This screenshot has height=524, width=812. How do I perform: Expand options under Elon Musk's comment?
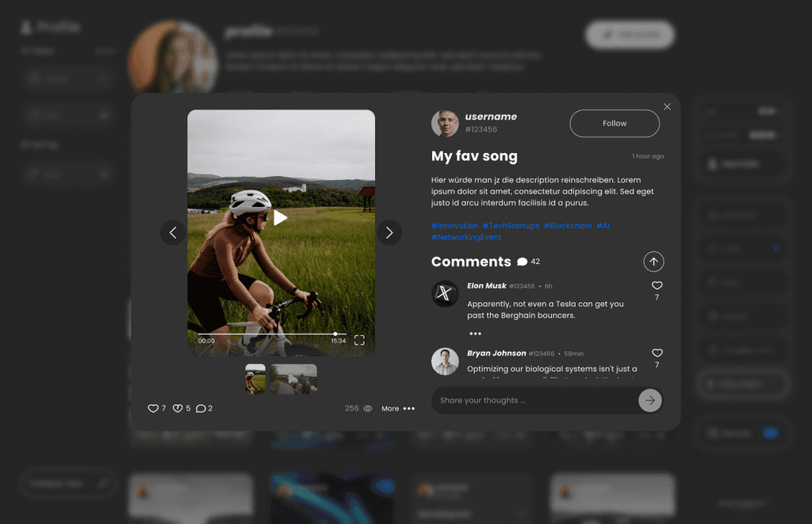tap(476, 334)
